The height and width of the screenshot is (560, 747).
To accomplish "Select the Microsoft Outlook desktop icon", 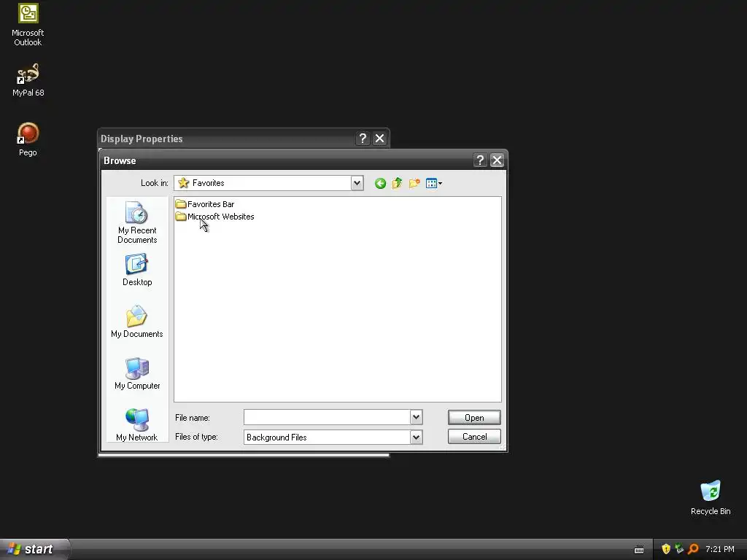I will pyautogui.click(x=28, y=25).
